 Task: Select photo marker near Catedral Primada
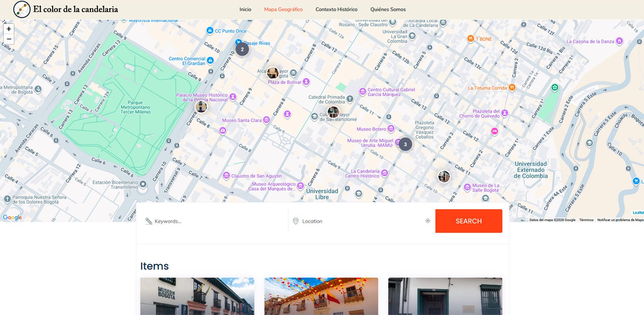click(333, 112)
